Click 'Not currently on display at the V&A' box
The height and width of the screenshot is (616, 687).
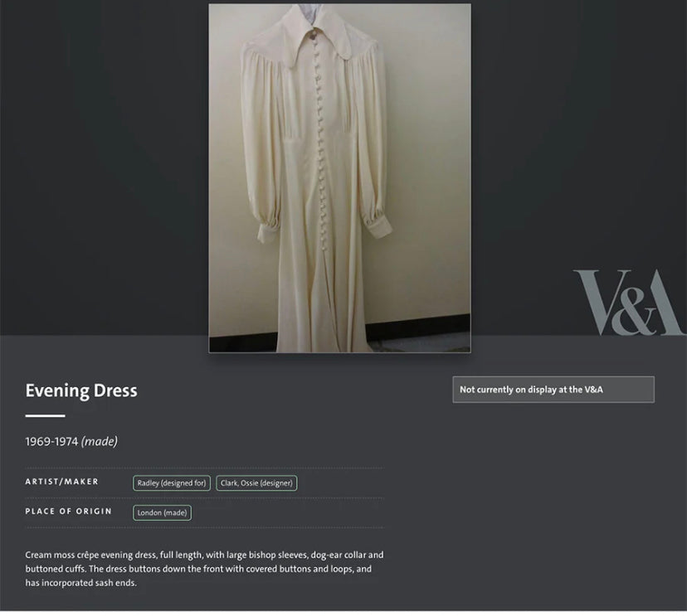(x=553, y=389)
